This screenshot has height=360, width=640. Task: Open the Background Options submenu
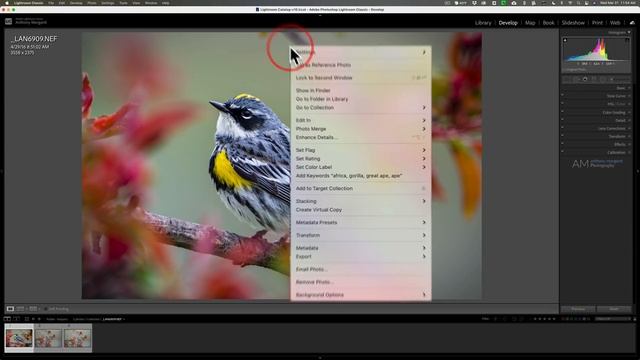[x=361, y=294]
